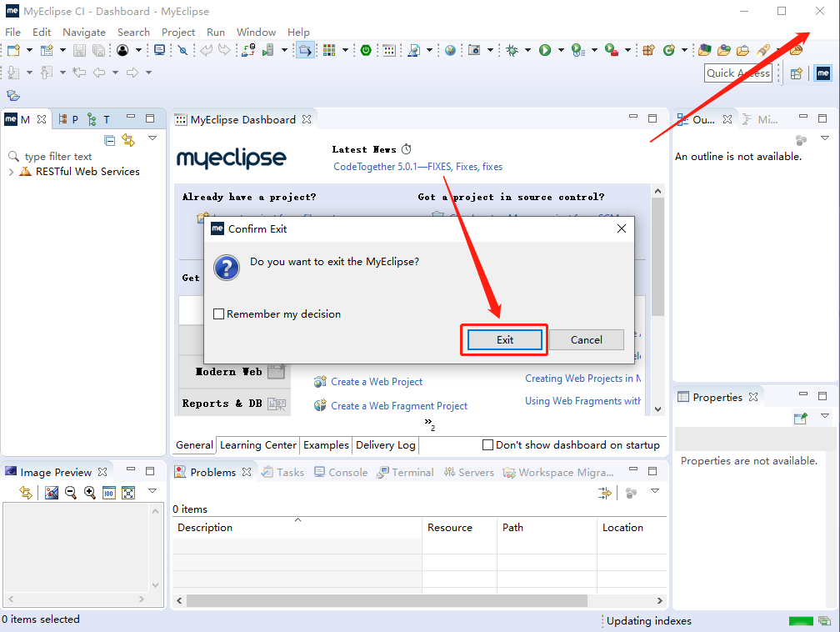
Task: Open the Window menu
Action: click(x=256, y=33)
